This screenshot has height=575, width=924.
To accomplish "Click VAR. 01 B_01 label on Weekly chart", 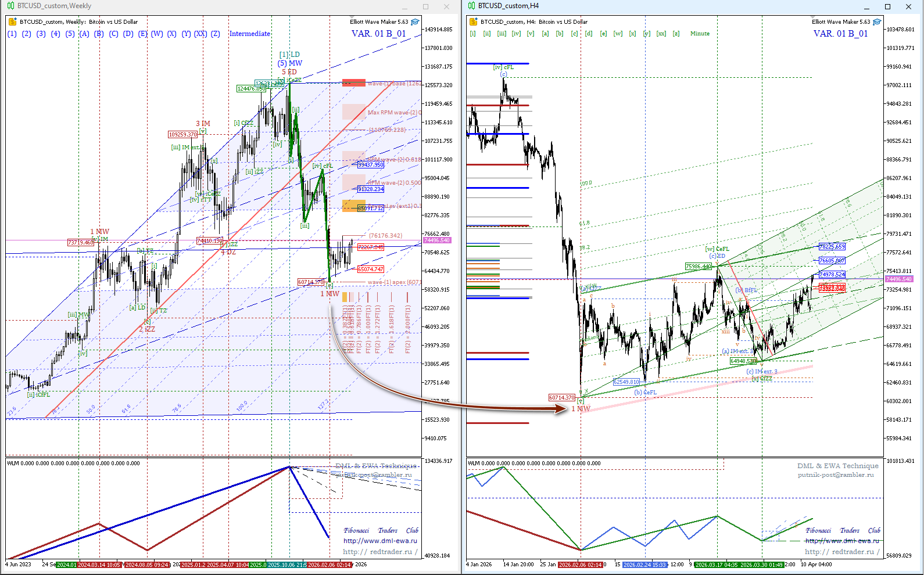I will pos(378,34).
